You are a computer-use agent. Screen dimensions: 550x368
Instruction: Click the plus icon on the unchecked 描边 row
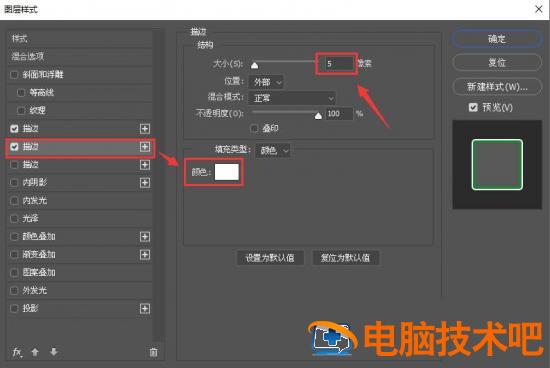tap(145, 165)
